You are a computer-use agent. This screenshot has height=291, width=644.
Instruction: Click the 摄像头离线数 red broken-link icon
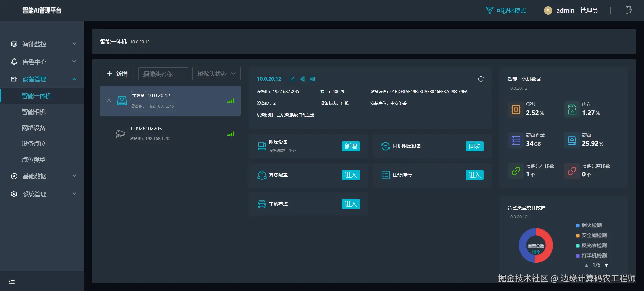point(572,171)
